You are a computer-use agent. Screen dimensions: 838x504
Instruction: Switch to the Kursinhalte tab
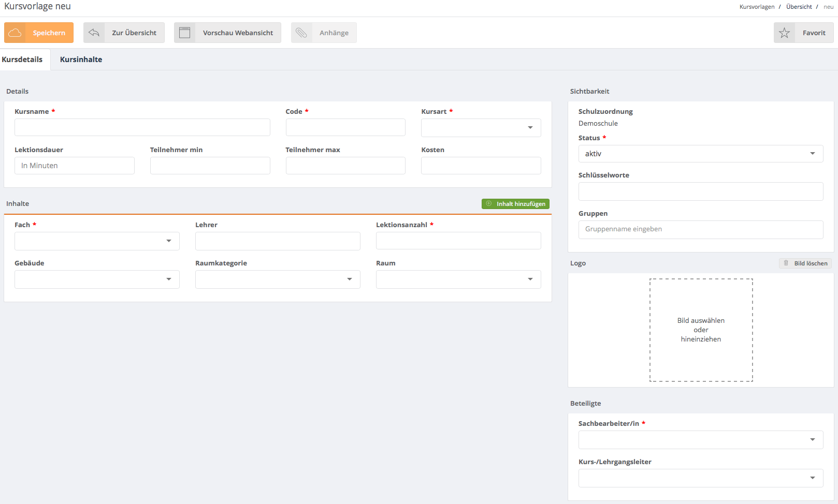pyautogui.click(x=81, y=60)
